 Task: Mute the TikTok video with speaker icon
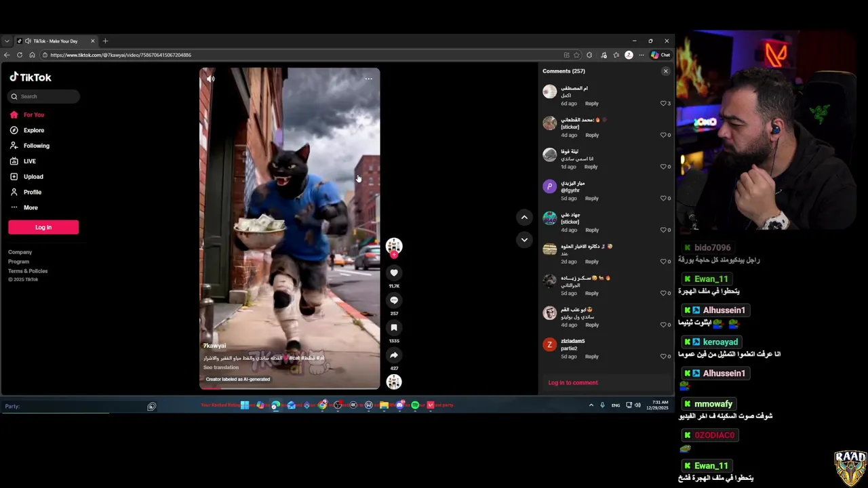click(210, 79)
